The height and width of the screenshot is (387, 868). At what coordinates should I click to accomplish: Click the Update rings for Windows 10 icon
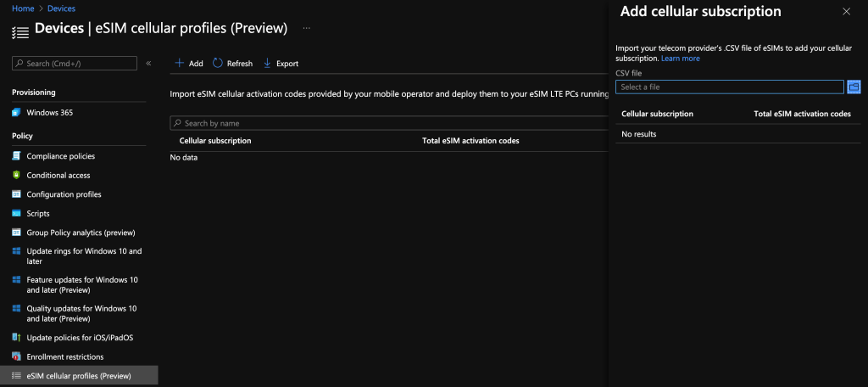point(16,251)
